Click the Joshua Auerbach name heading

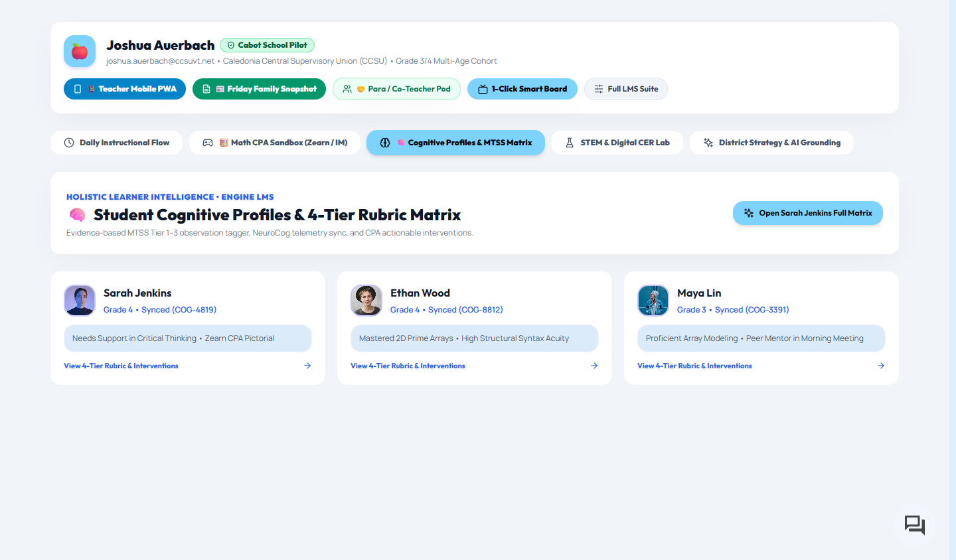pyautogui.click(x=161, y=45)
